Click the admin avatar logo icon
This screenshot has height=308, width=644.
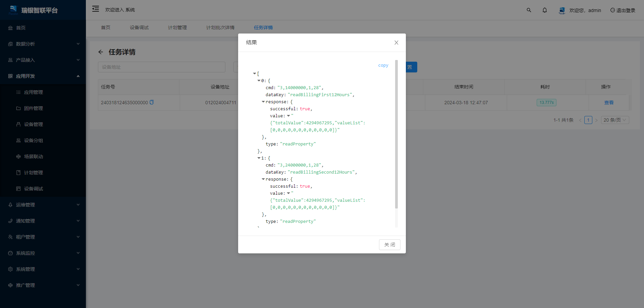[562, 10]
